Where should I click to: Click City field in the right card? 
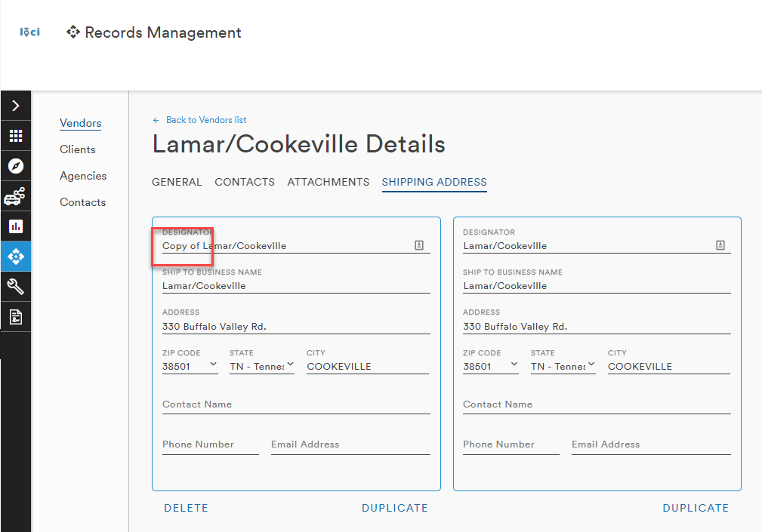coord(669,367)
